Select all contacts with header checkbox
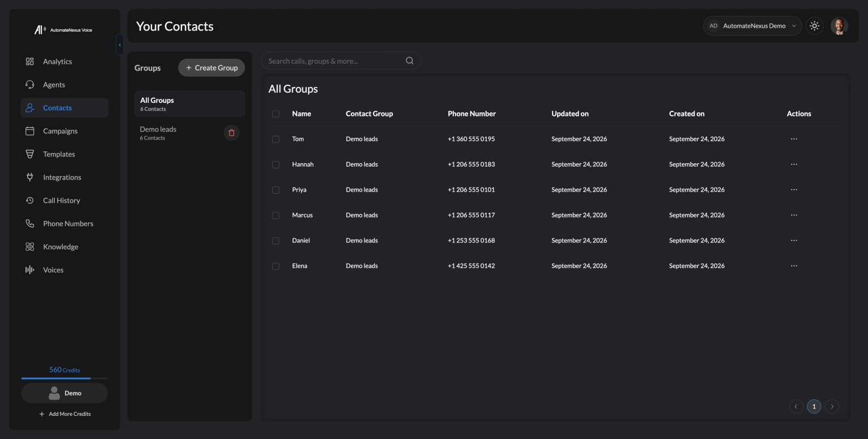 pos(276,114)
